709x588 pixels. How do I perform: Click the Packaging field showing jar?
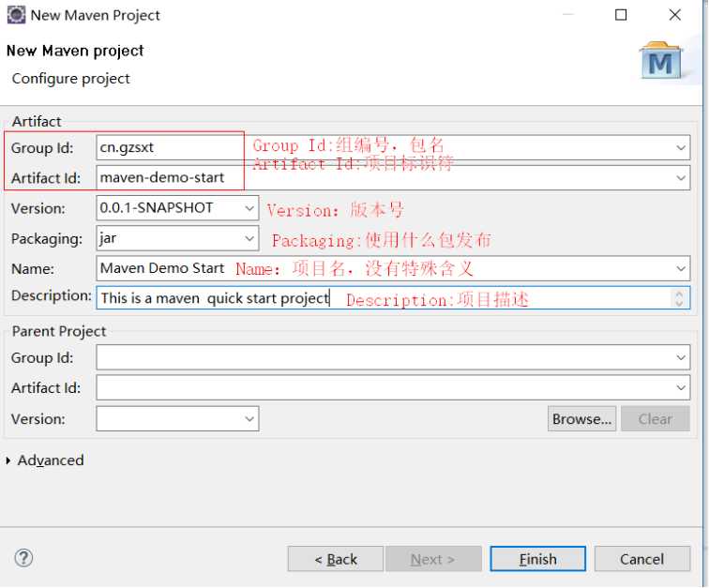(177, 238)
